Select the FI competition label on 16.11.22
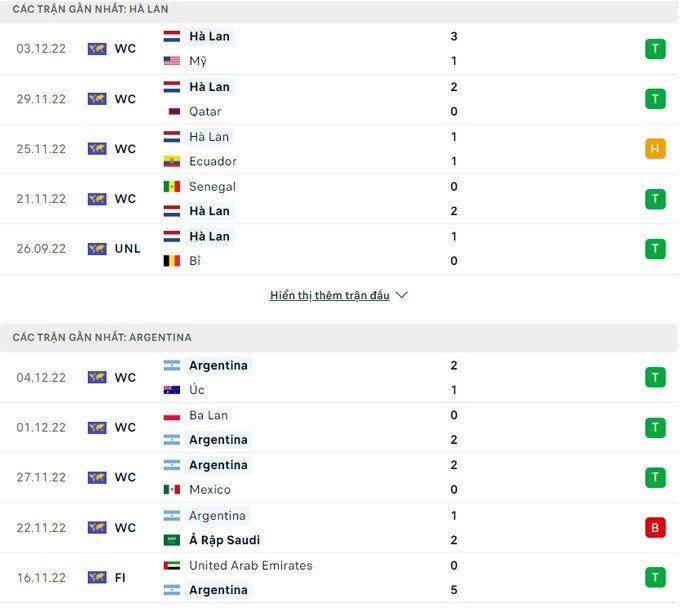Screen dimensions: 680x610 pos(121,577)
